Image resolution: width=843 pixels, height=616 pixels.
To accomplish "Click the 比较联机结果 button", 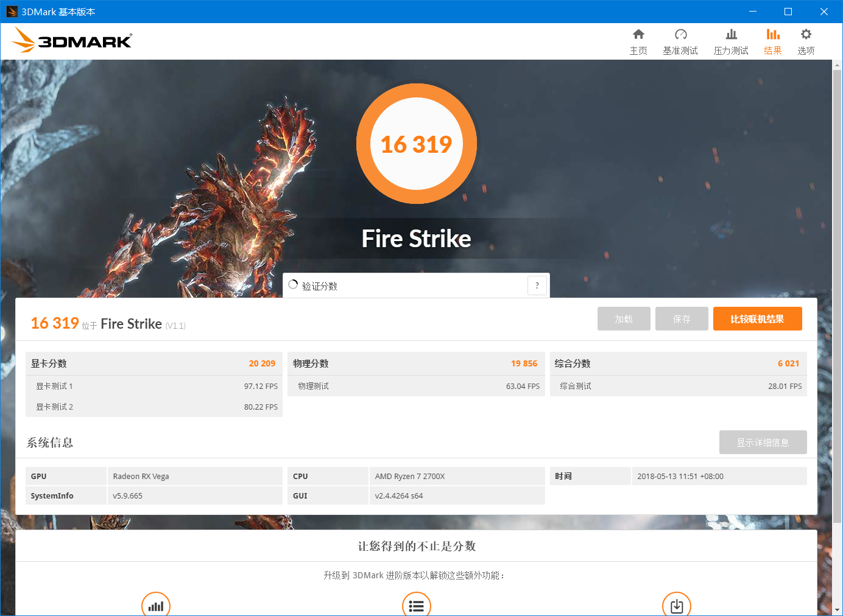I will point(757,319).
